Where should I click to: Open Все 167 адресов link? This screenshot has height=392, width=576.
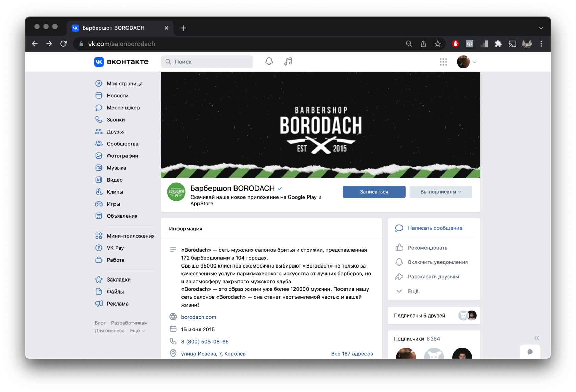coord(352,354)
